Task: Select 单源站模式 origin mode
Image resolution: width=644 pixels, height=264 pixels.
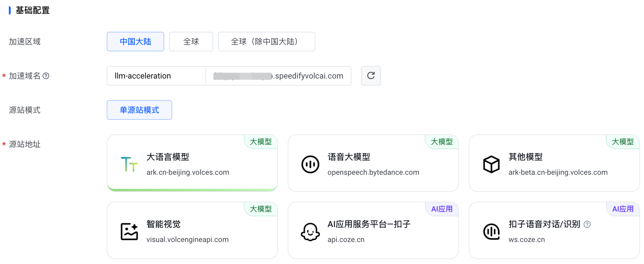Action: coord(139,110)
